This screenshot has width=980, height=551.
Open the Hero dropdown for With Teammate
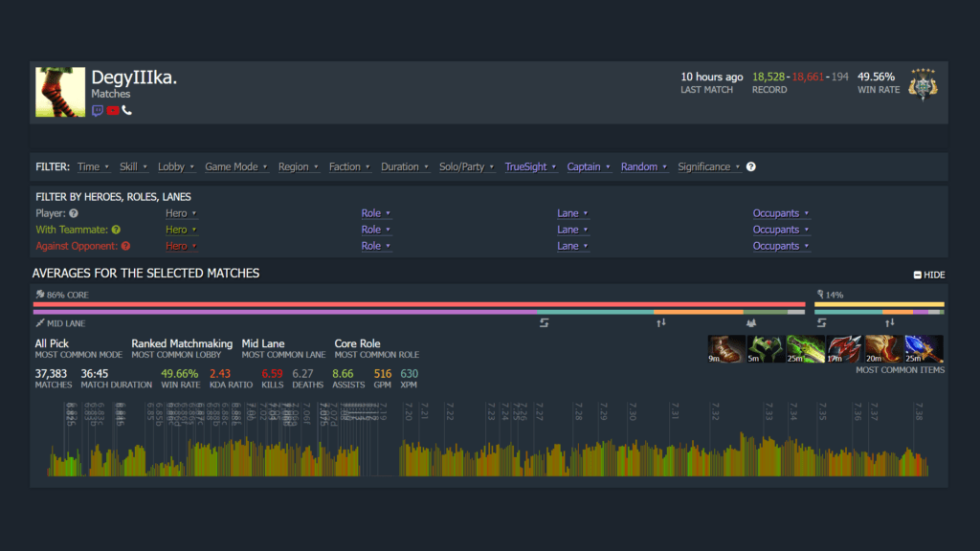(x=181, y=229)
